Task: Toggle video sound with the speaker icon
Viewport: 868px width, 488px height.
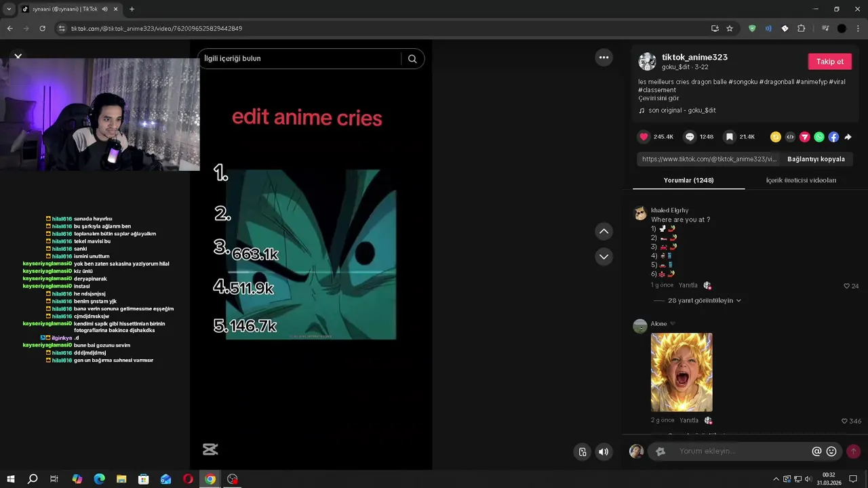Action: (x=604, y=452)
